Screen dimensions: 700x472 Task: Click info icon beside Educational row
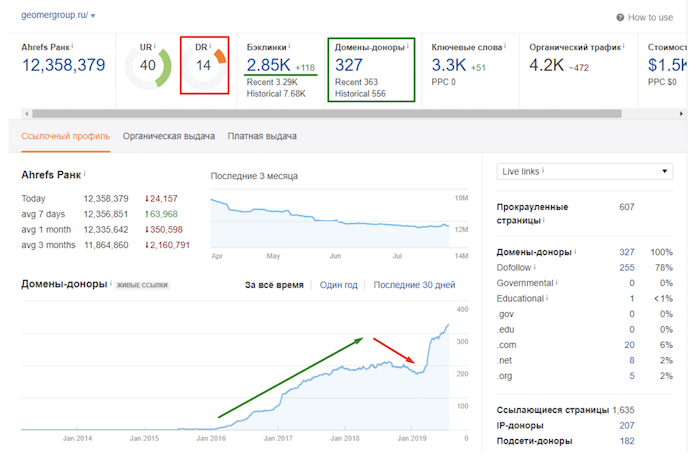pos(548,298)
